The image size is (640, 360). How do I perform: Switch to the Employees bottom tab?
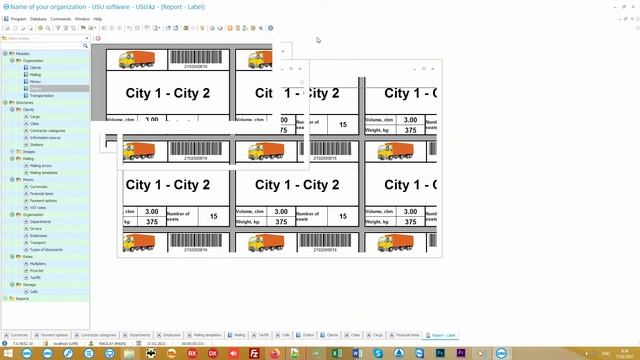point(169,335)
